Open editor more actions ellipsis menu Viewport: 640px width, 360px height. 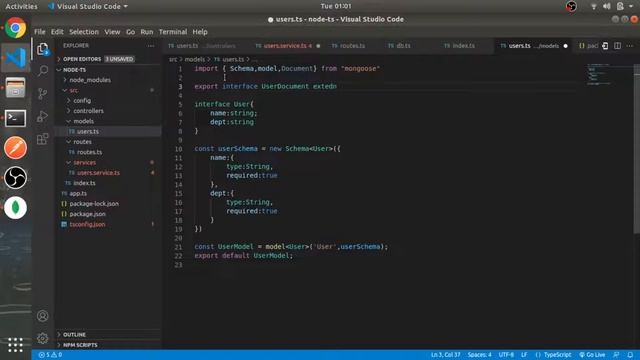click(630, 46)
